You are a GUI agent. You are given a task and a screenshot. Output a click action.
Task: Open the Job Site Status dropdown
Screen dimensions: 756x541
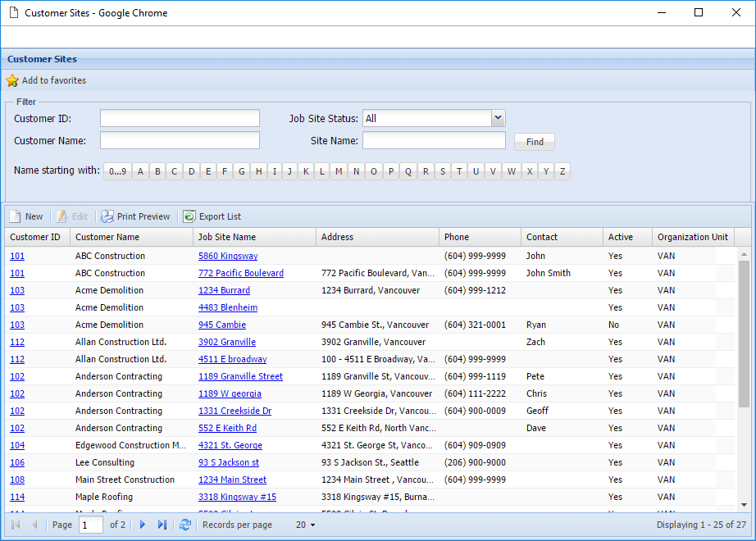pyautogui.click(x=498, y=118)
